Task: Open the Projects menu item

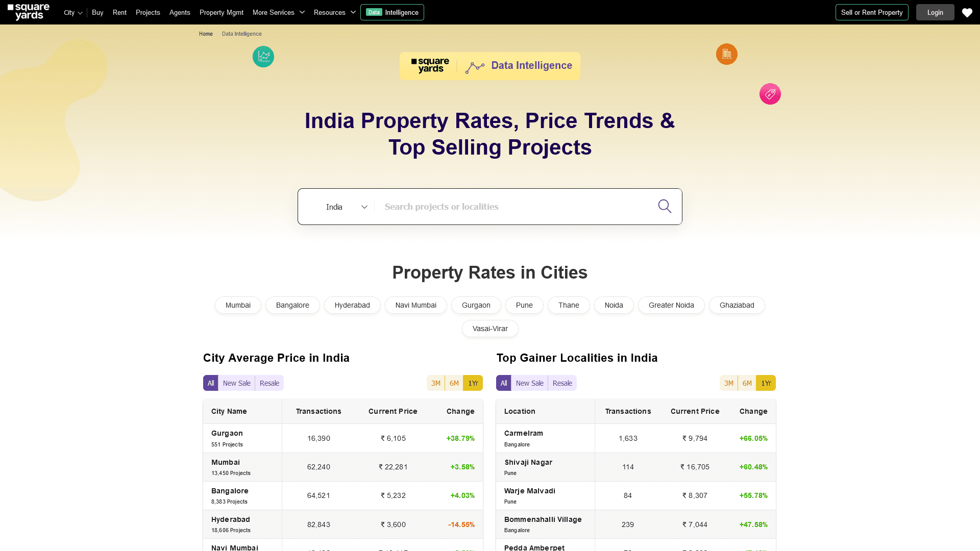Action: [x=148, y=12]
